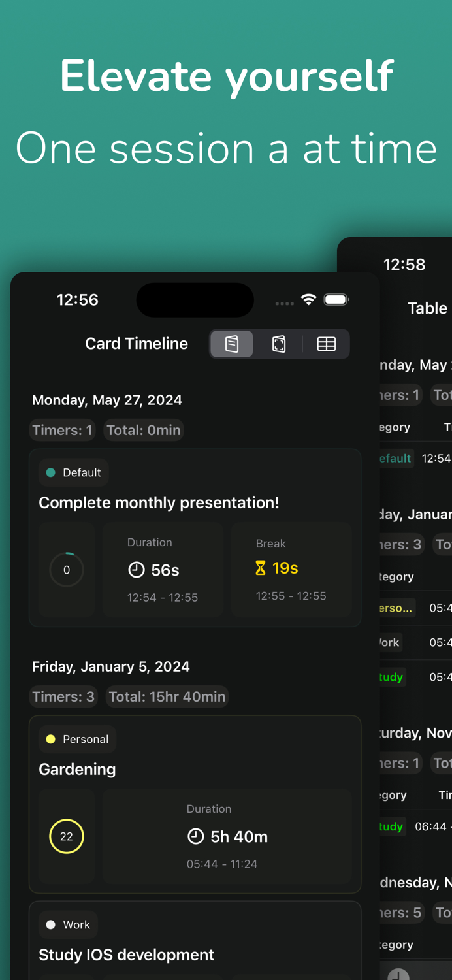This screenshot has width=452, height=980.
Task: Open the table view using the grid icon
Action: tap(326, 344)
